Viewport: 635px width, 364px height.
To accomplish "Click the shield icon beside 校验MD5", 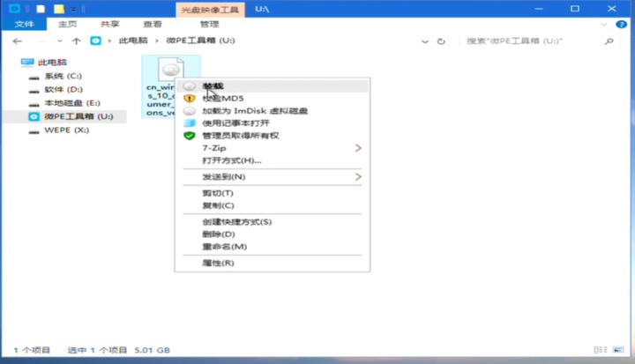I will [189, 99].
